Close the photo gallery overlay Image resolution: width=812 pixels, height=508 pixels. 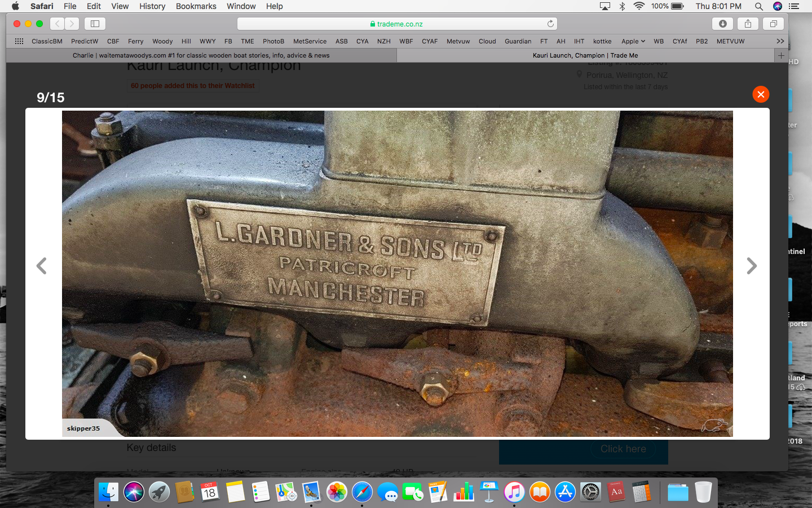tap(761, 94)
